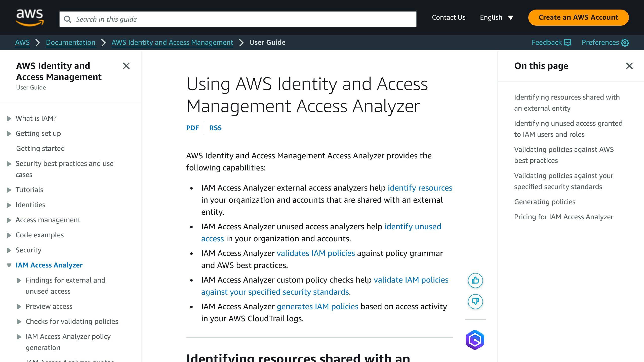Click the identify resources link
644x362 pixels.
[420, 188]
